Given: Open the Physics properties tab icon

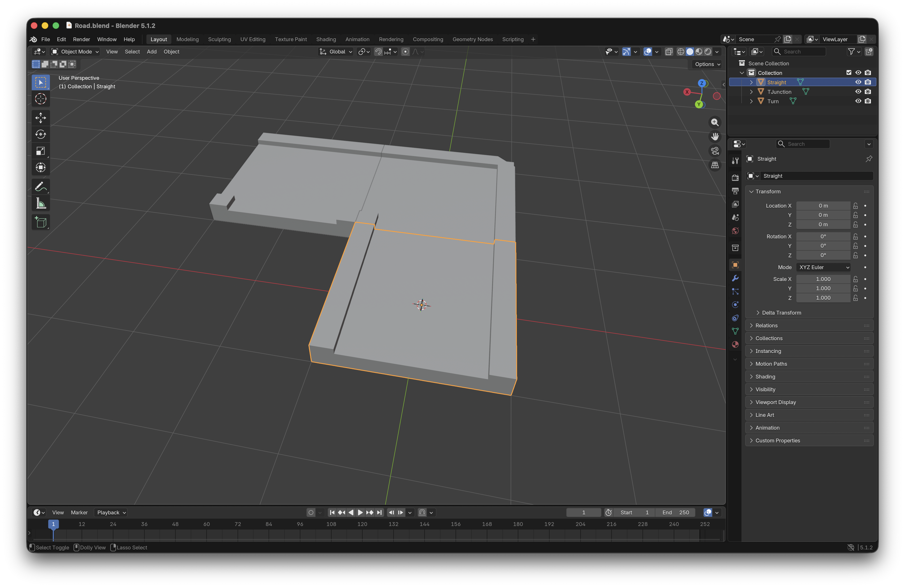Looking at the screenshot, I should point(735,305).
